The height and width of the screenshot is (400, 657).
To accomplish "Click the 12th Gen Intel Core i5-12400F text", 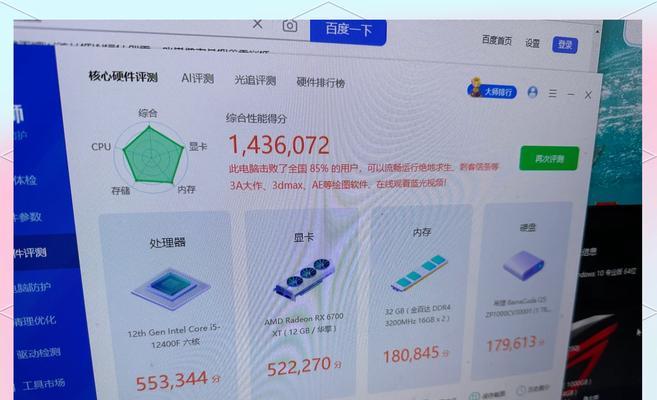I will point(174,335).
